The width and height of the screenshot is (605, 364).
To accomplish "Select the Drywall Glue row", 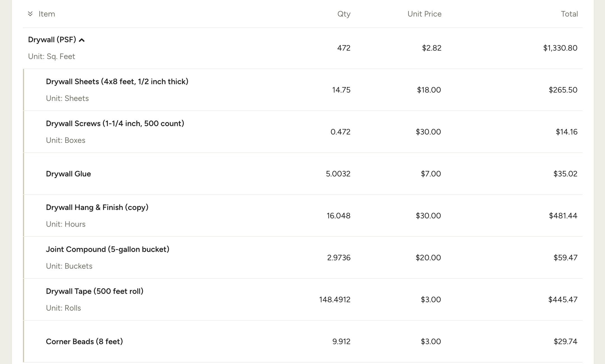I will tap(303, 174).
